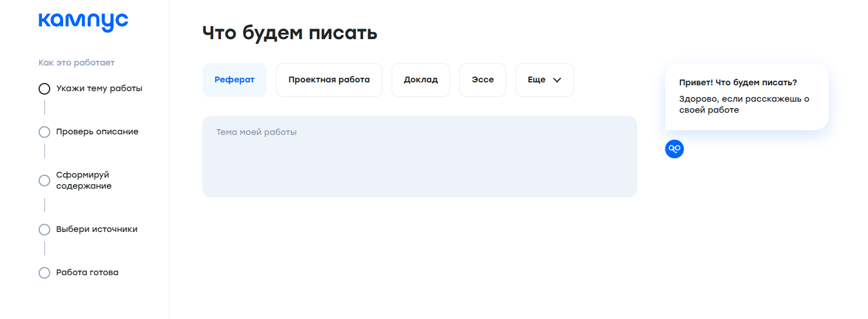This screenshot has width=868, height=319.
Task: Click the Проверь описание label
Action: (98, 132)
